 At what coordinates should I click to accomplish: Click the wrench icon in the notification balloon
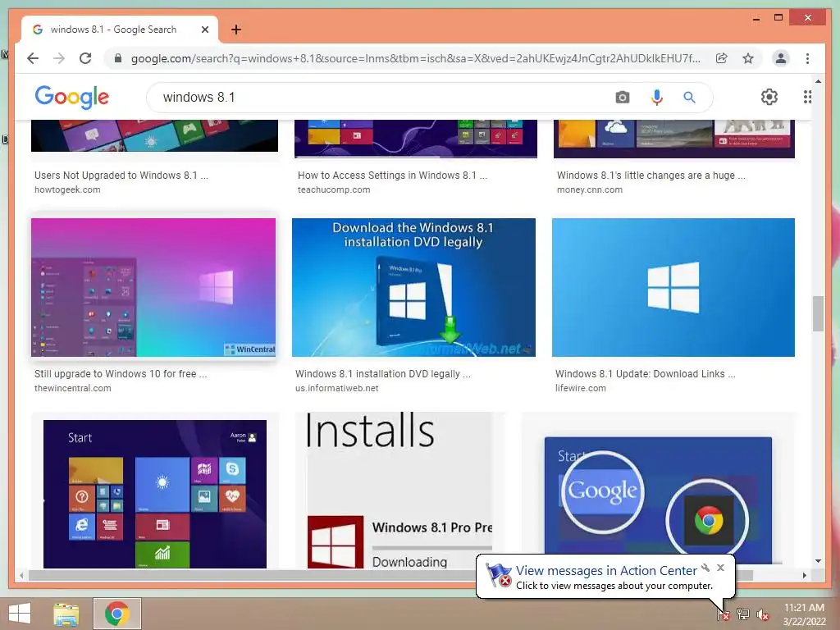tap(706, 568)
